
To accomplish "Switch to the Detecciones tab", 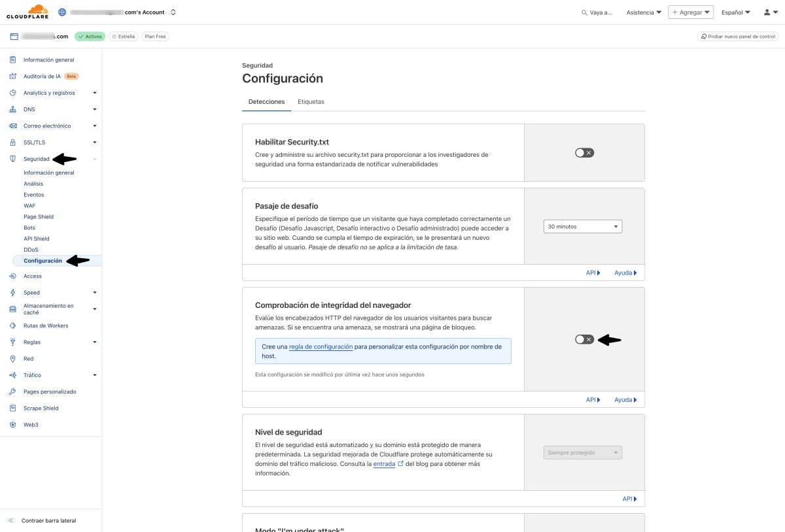I will point(266,102).
